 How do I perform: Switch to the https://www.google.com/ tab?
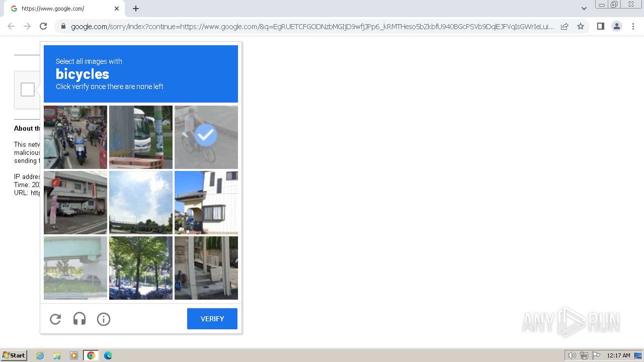tap(63, 9)
